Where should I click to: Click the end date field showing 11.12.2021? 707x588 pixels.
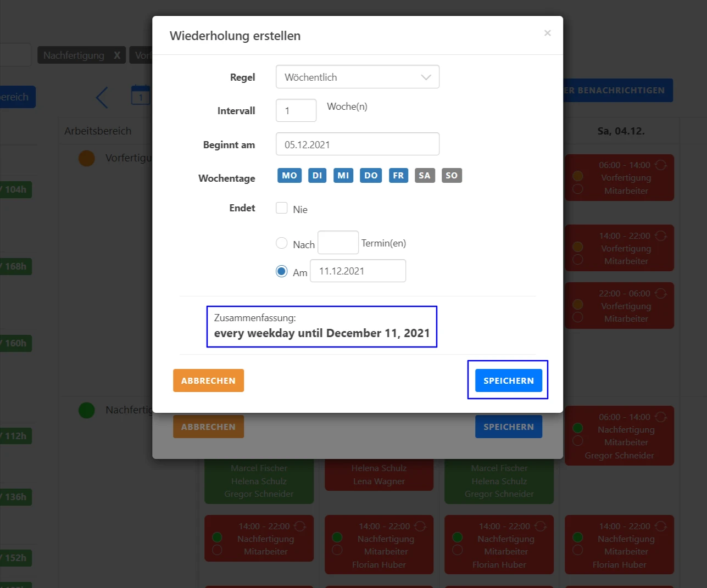click(358, 271)
